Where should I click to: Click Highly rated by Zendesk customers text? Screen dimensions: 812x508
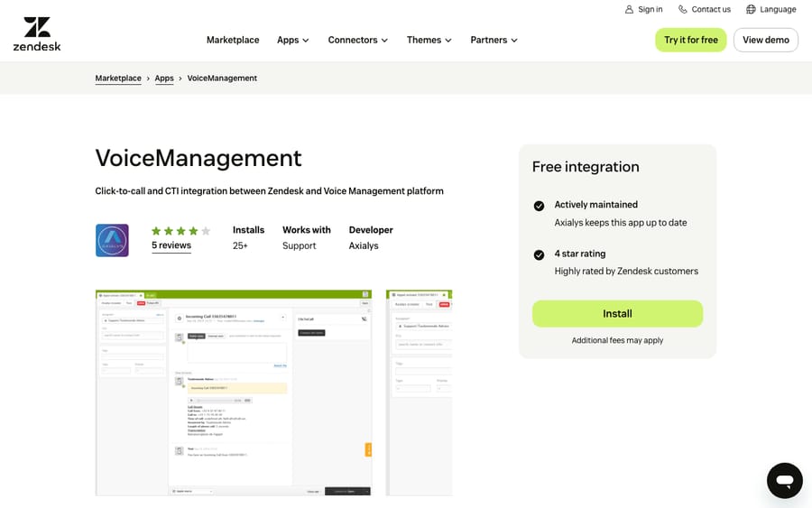pos(626,272)
